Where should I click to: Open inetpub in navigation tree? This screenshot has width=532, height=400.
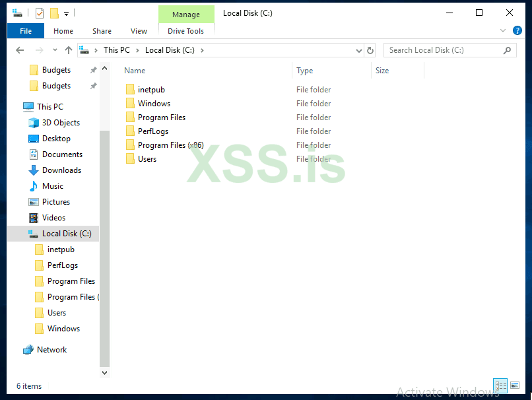[x=61, y=250]
